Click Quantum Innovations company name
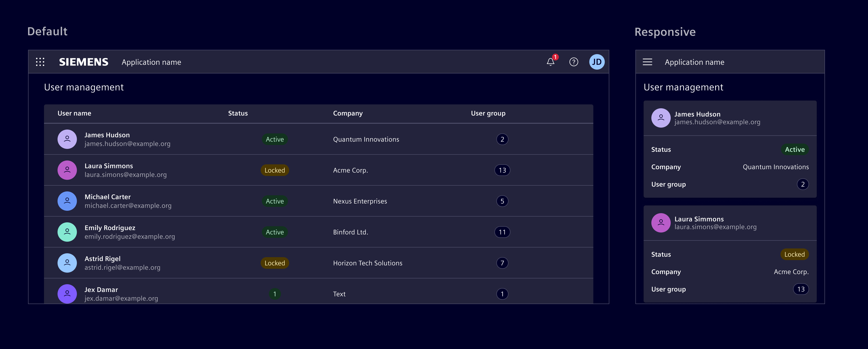Screen dimensions: 868x349 pos(366,139)
